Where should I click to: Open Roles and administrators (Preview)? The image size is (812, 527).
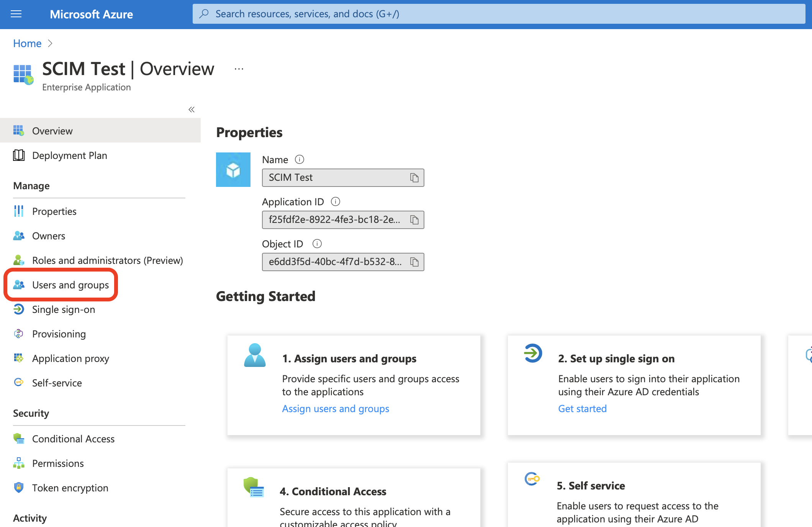click(x=100, y=260)
